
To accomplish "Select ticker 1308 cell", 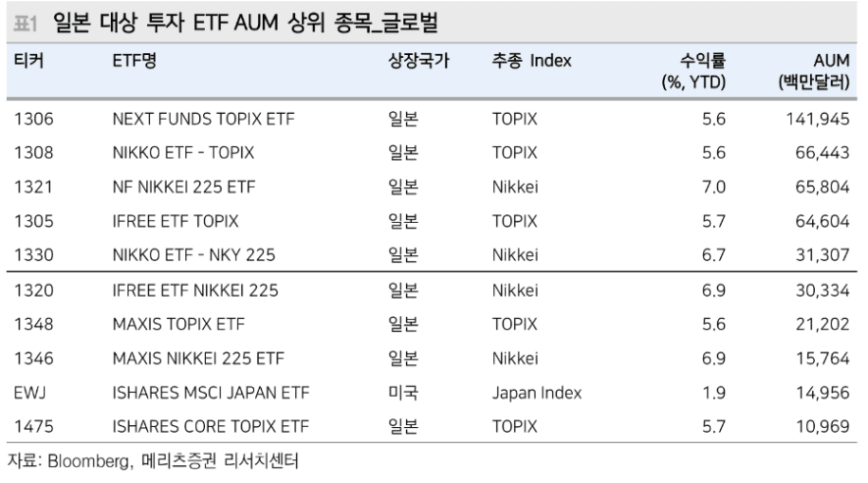I will (x=32, y=153).
